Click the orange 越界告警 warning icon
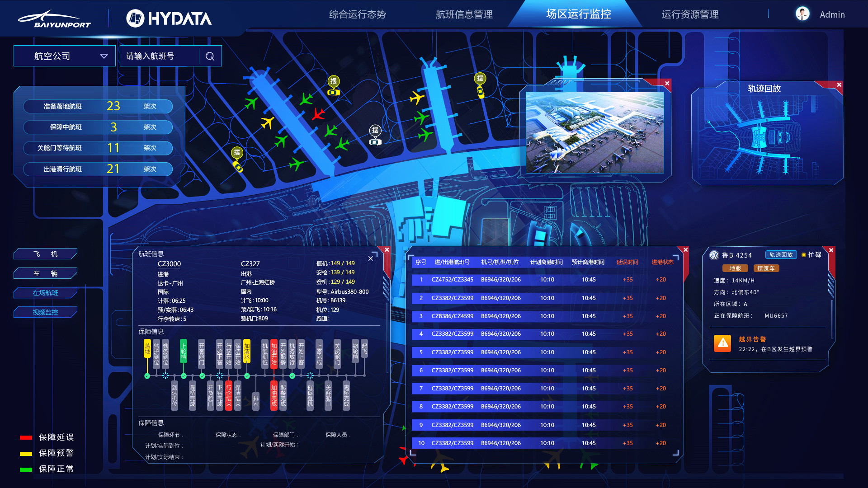The height and width of the screenshot is (488, 868). (722, 343)
